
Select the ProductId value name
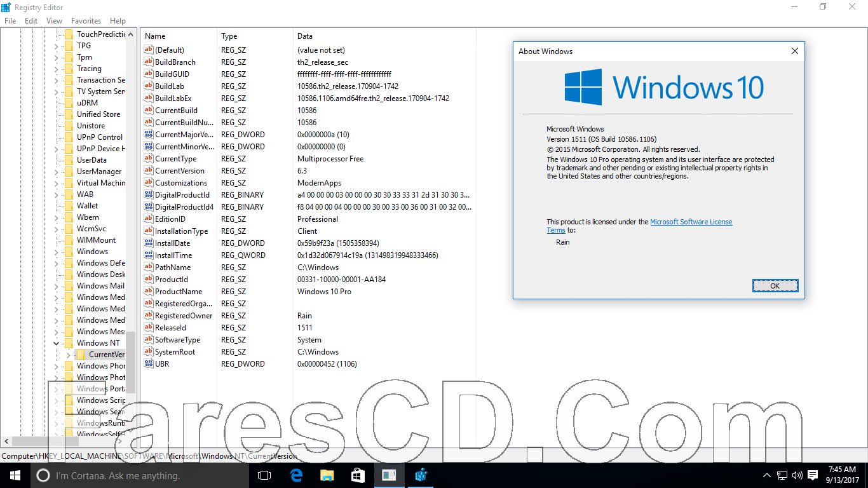172,280
